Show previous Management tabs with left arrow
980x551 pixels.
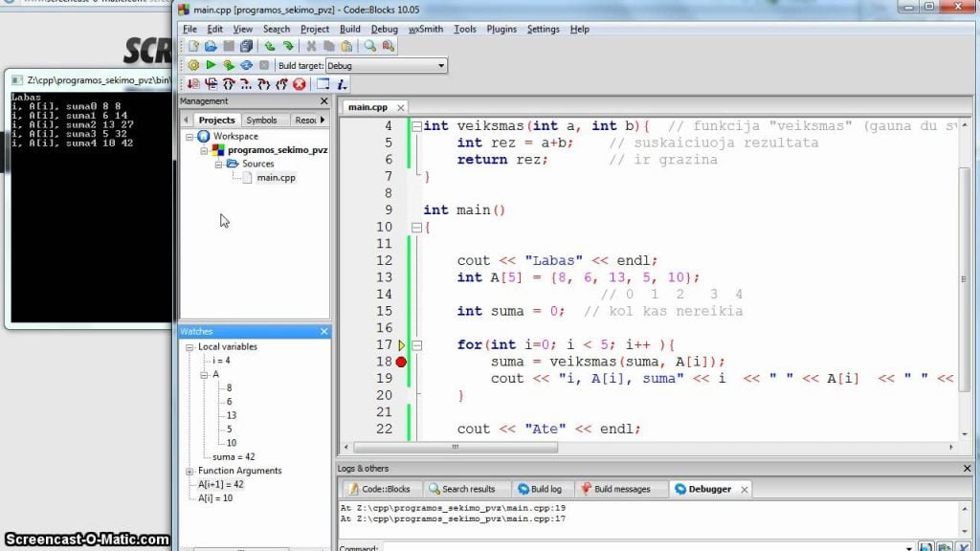point(186,120)
